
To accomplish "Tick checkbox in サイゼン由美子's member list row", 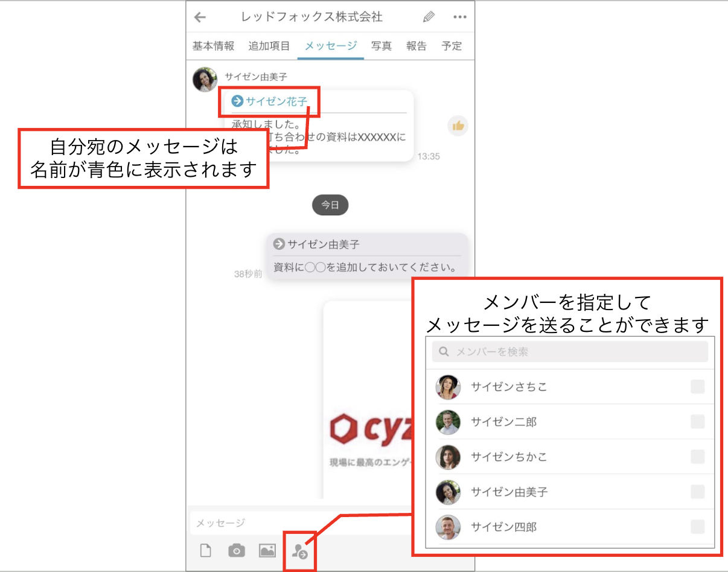I will pyautogui.click(x=697, y=492).
